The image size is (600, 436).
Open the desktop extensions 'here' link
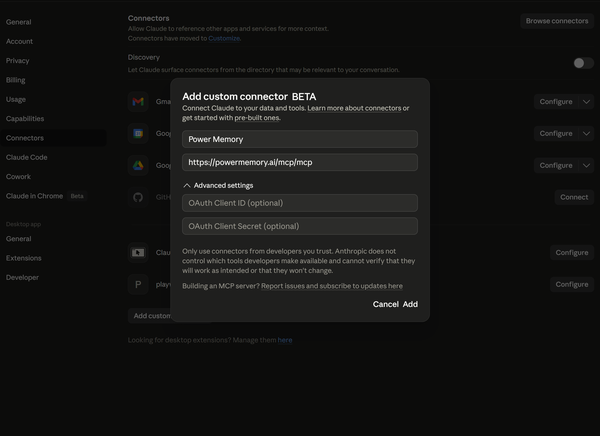point(285,340)
